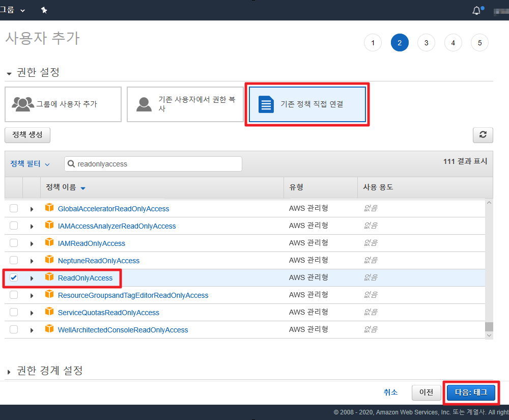Image resolution: width=509 pixels, height=420 pixels.
Task: Expand the WellArchitectedConsoleReadOnlyAccess row details
Action: (32, 330)
